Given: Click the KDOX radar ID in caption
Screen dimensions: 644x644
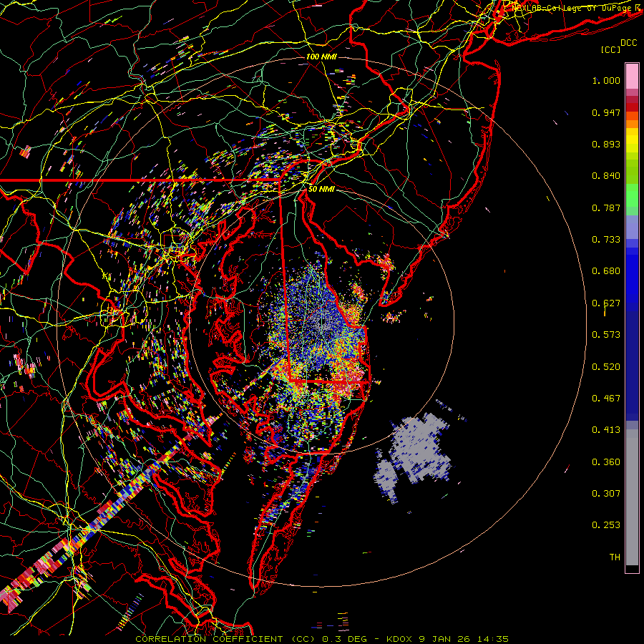Looking at the screenshot, I should click(x=399, y=639).
